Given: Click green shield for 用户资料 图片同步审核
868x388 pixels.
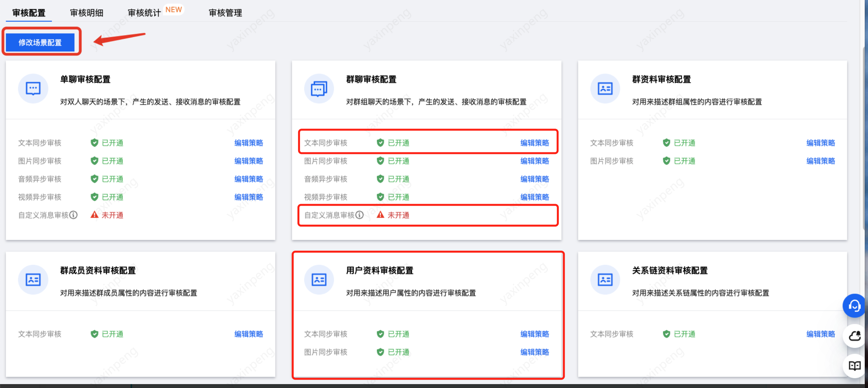Looking at the screenshot, I should 380,352.
